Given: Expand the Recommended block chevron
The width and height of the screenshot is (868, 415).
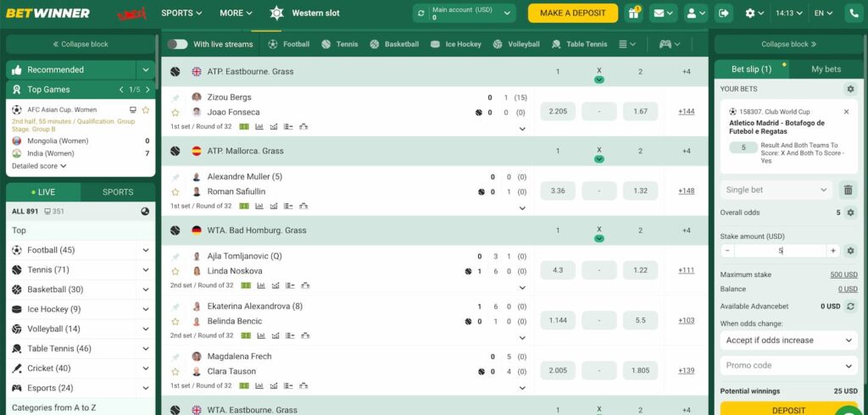Looking at the screenshot, I should point(146,69).
